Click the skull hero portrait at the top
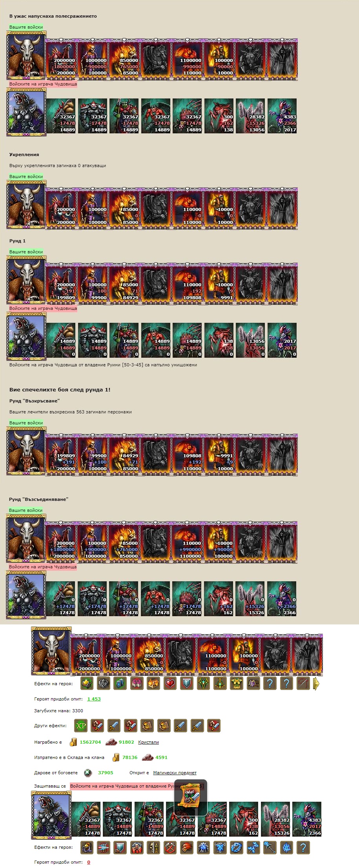This screenshot has height=868, width=359. 26,56
